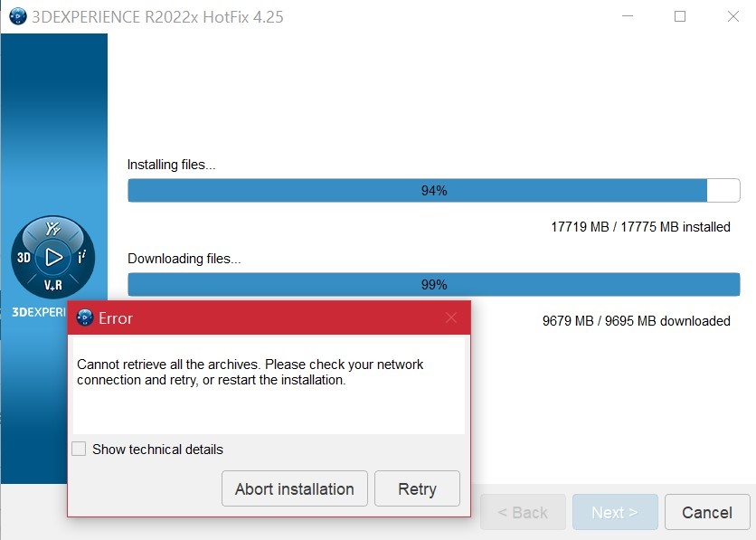
Task: Click the Installing files progress bar
Action: click(433, 191)
